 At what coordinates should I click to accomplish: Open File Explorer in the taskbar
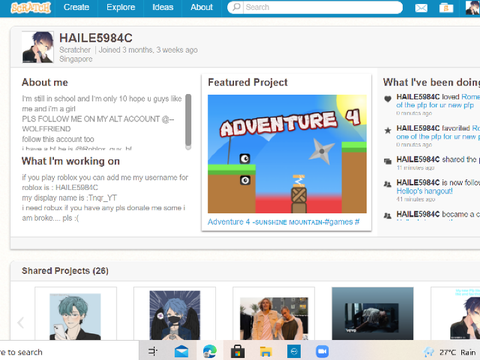(266, 352)
